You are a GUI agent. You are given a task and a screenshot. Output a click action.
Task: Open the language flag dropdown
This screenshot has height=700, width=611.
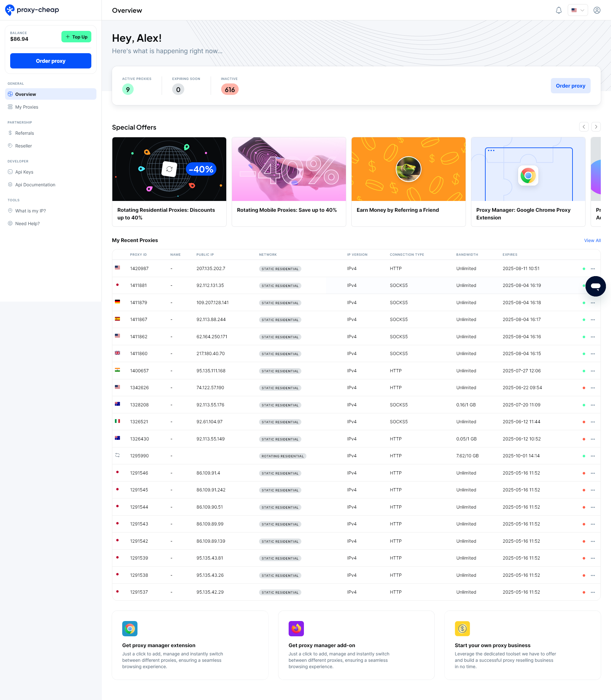point(578,10)
